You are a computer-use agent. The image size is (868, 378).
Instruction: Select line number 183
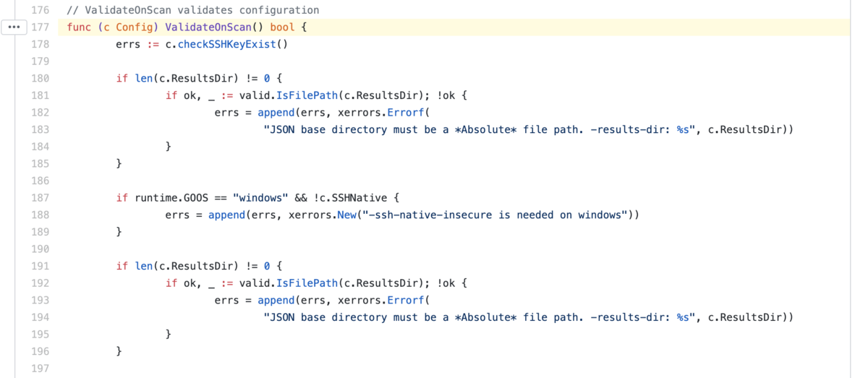[41, 129]
